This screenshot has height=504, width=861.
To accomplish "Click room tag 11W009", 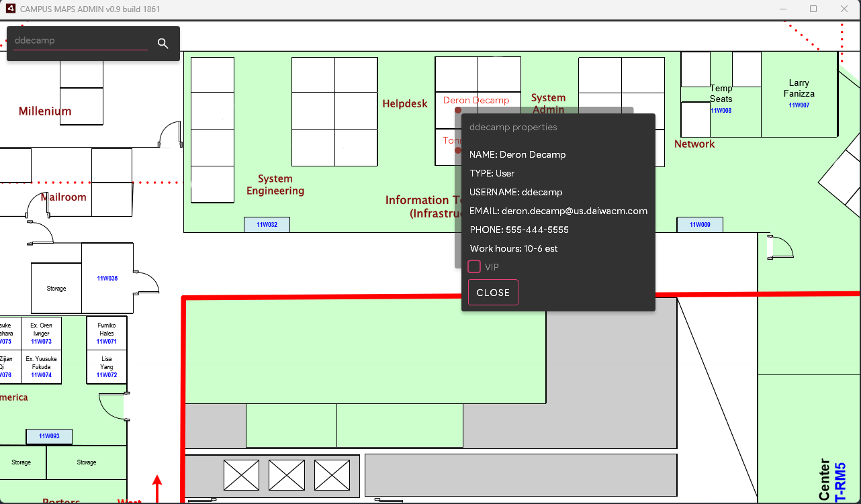I will pyautogui.click(x=700, y=225).
